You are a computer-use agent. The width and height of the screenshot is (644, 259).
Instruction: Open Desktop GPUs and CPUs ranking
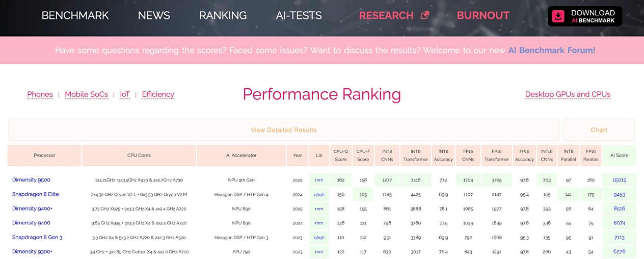568,94
